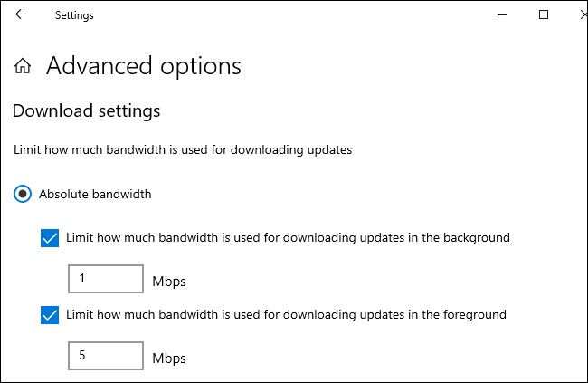Focus the foreground Mbps field showing 5
The image size is (588, 383).
click(106, 356)
